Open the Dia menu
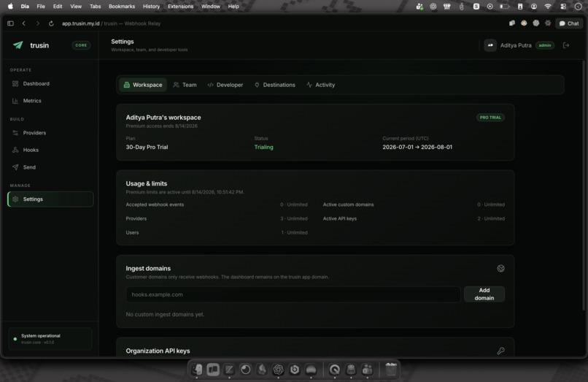 [x=25, y=7]
